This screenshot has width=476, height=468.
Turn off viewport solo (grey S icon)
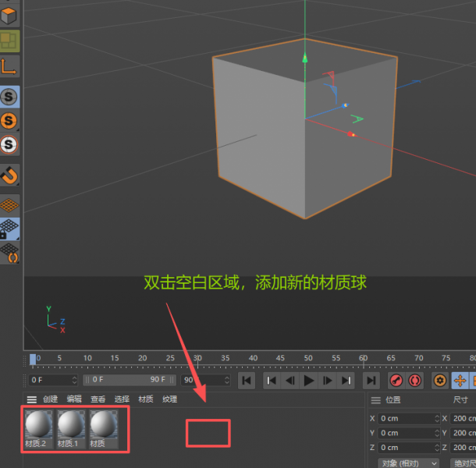tap(9, 97)
